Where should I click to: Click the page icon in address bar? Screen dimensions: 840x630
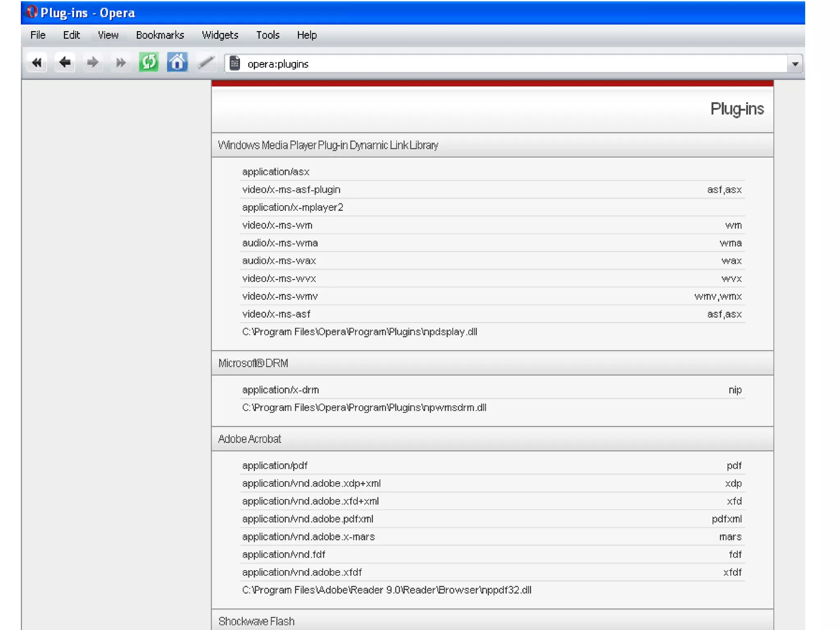pos(235,64)
